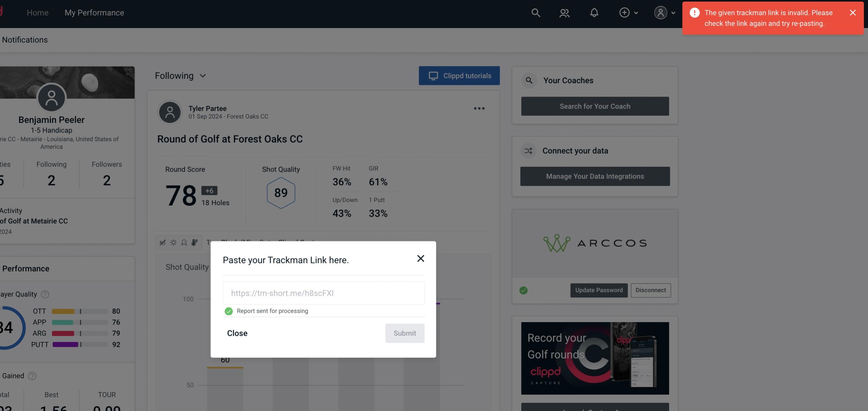The height and width of the screenshot is (411, 868).
Task: Click the user profile icon top right
Action: [x=660, y=12]
